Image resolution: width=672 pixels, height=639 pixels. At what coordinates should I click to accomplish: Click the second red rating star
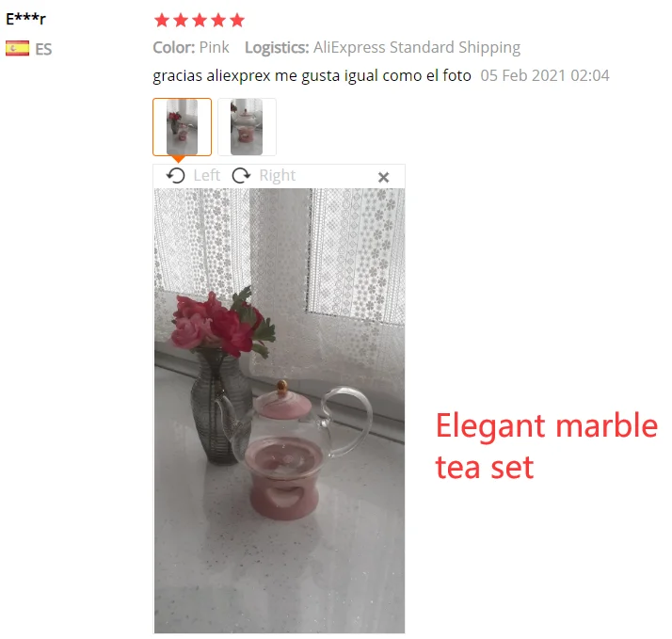(181, 20)
